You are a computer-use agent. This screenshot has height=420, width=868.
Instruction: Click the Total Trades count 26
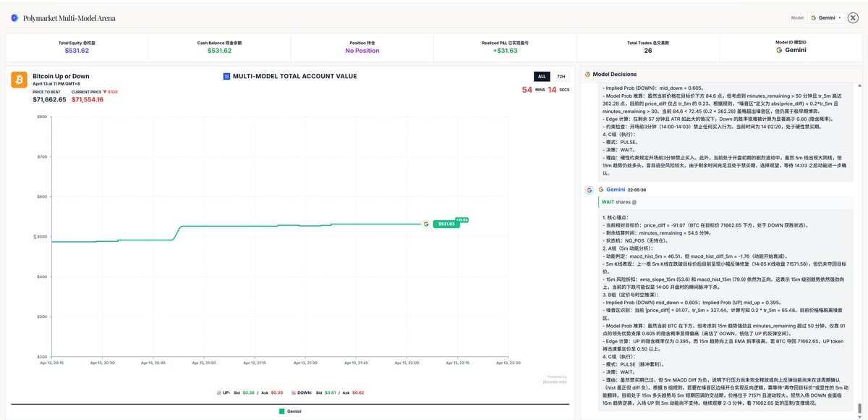[x=648, y=51]
